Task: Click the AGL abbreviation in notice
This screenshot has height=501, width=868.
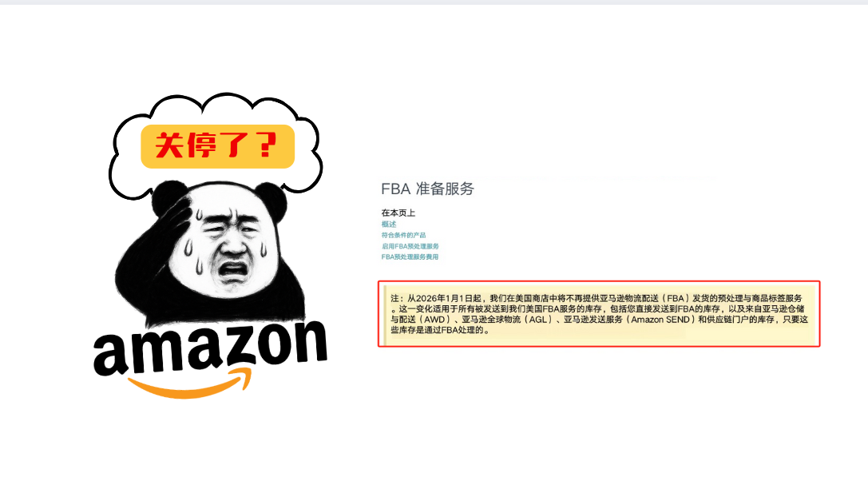Action: click(537, 320)
